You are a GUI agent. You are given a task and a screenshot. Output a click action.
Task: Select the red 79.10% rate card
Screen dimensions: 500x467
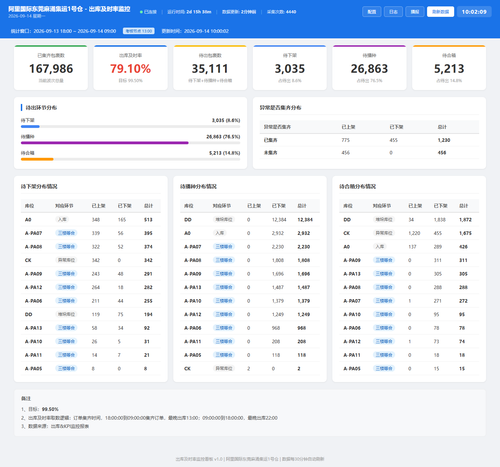click(x=130, y=68)
